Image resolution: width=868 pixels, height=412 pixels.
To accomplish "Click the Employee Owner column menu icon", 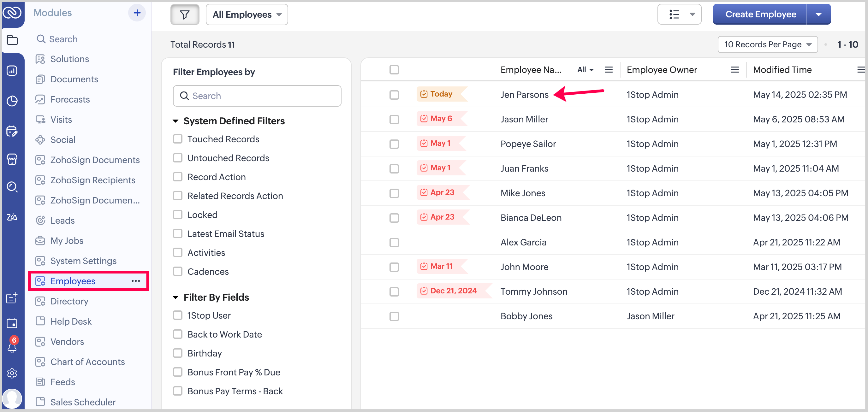I will (734, 70).
